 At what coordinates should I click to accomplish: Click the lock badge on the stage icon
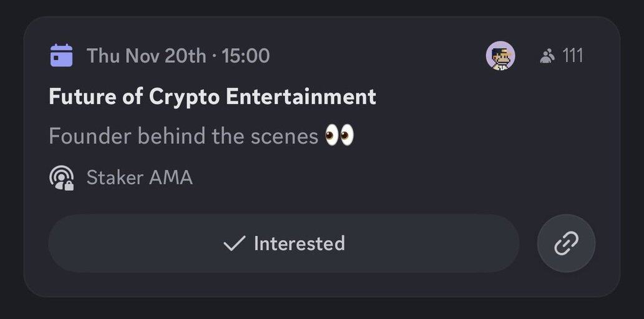click(x=68, y=185)
